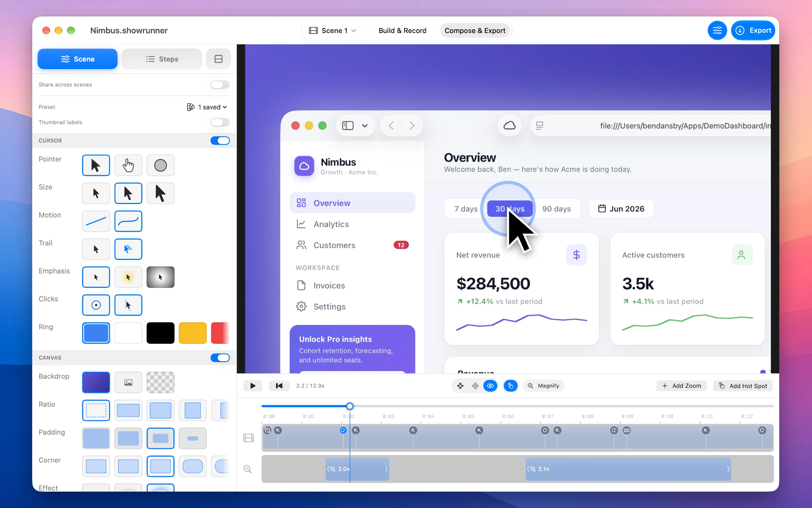Select the 7 days range tab

tap(466, 209)
